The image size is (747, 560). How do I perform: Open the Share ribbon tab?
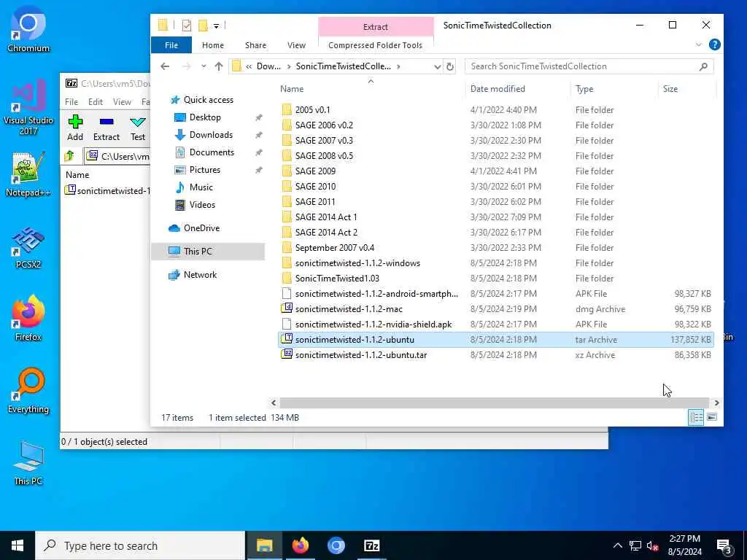[255, 45]
